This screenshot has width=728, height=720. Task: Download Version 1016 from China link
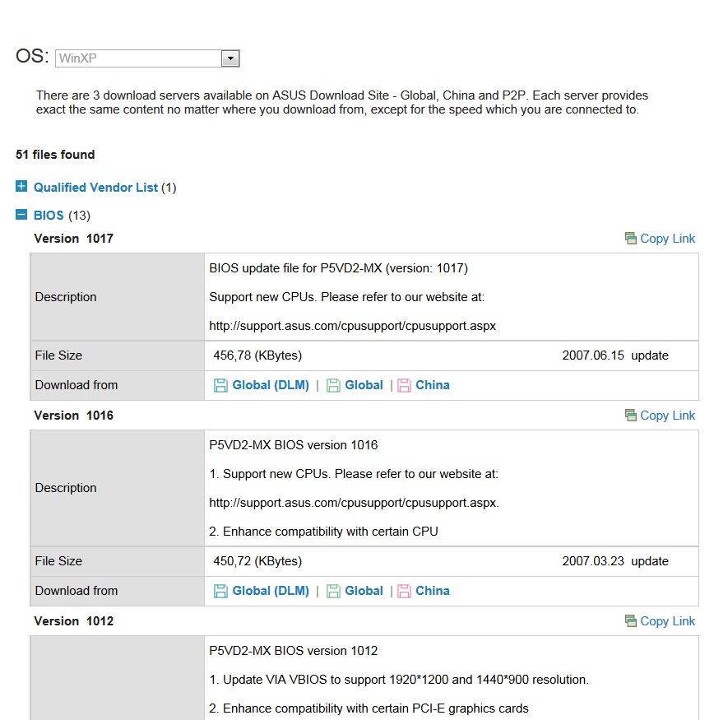432,591
